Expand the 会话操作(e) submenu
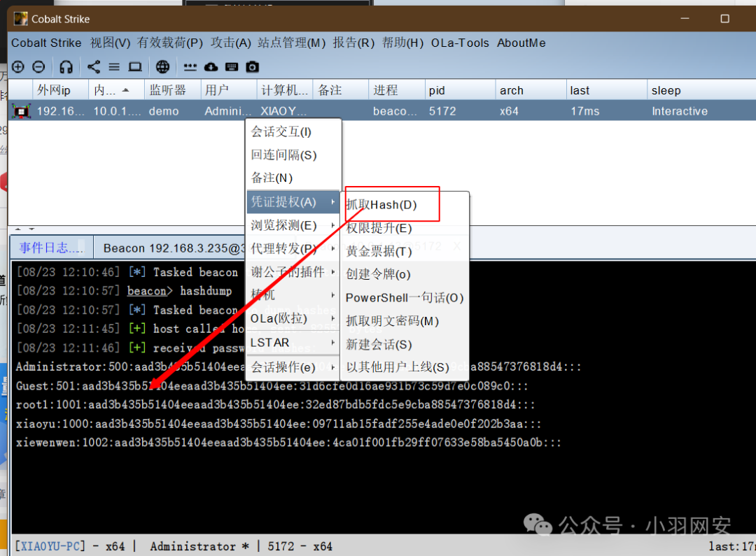Screen dimensions: 756x556 pos(293,367)
